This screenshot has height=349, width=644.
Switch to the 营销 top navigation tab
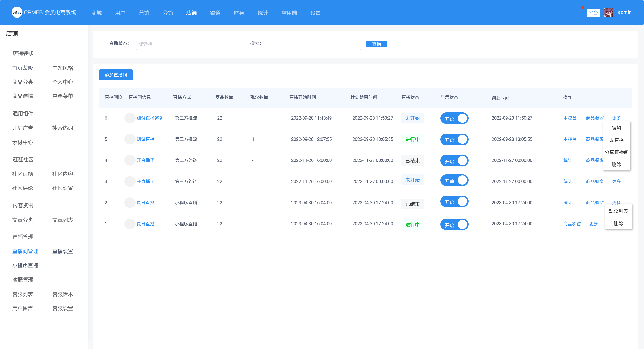point(144,13)
